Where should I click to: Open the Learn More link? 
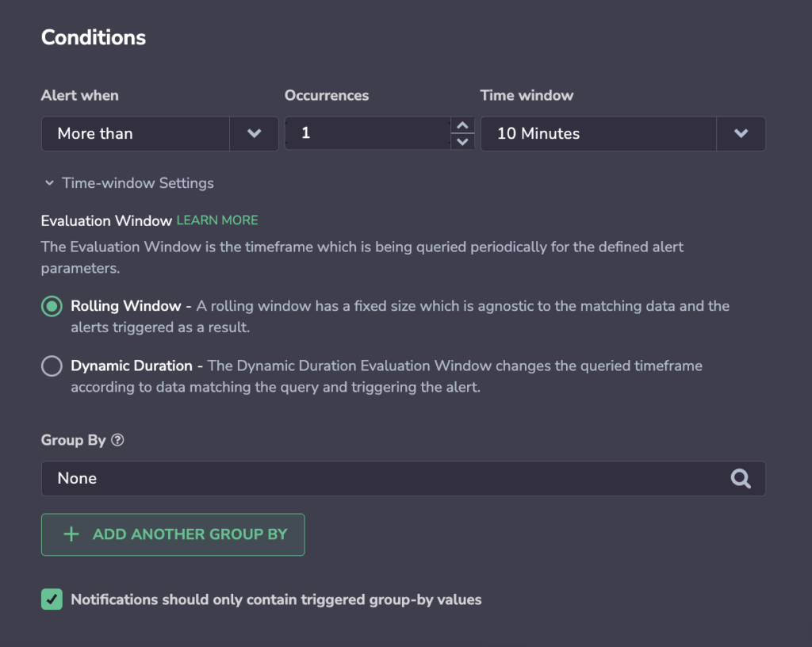(217, 220)
